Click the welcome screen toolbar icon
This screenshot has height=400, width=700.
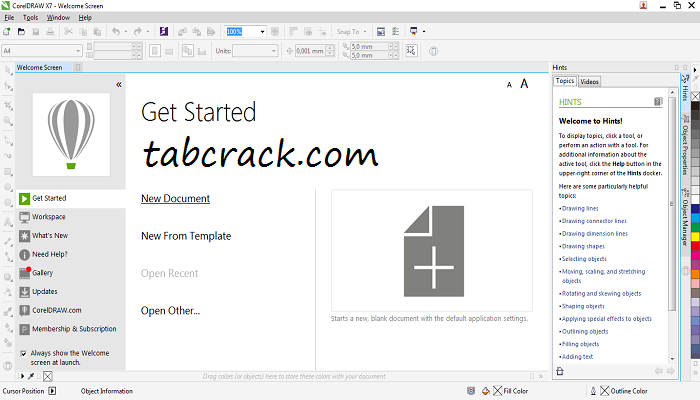click(381, 31)
